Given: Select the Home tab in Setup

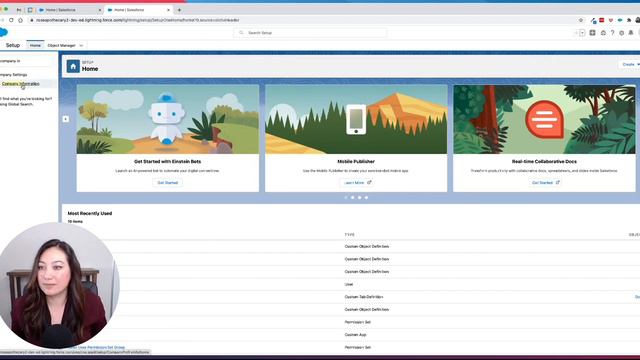Looking at the screenshot, I should pyautogui.click(x=35, y=45).
